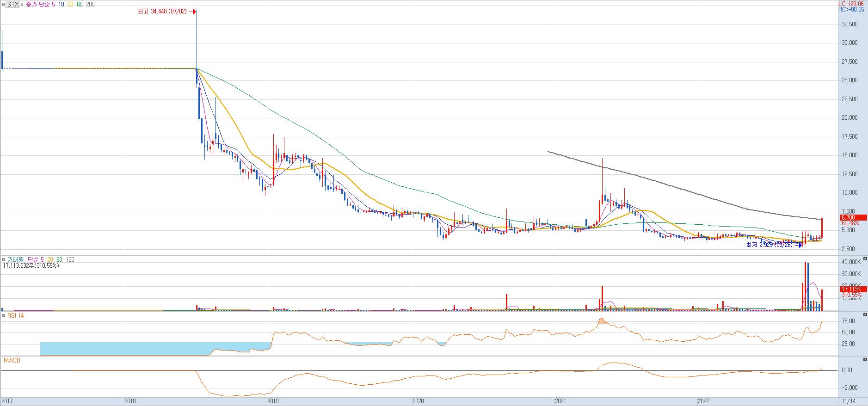Click the 310.55% tag on volume axis

pos(851,295)
